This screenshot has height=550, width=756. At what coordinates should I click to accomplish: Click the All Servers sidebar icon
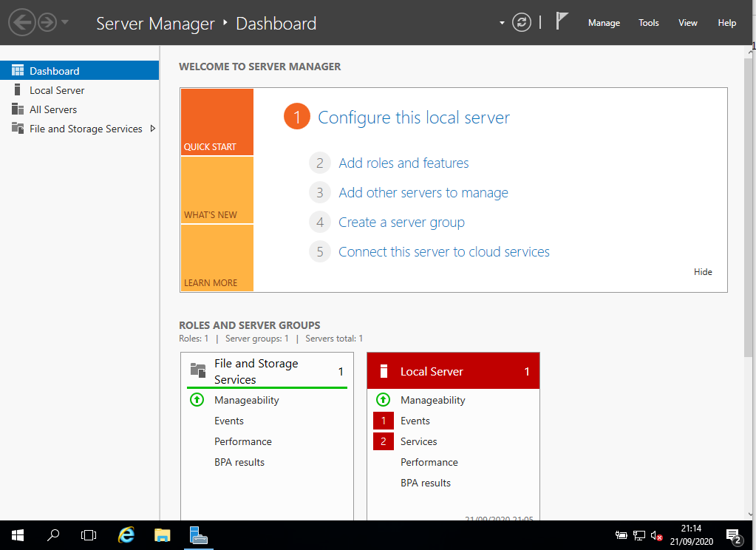(x=18, y=109)
